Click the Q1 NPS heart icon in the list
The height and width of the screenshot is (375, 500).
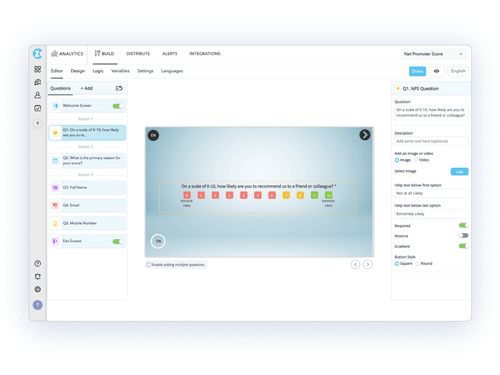coord(55,133)
